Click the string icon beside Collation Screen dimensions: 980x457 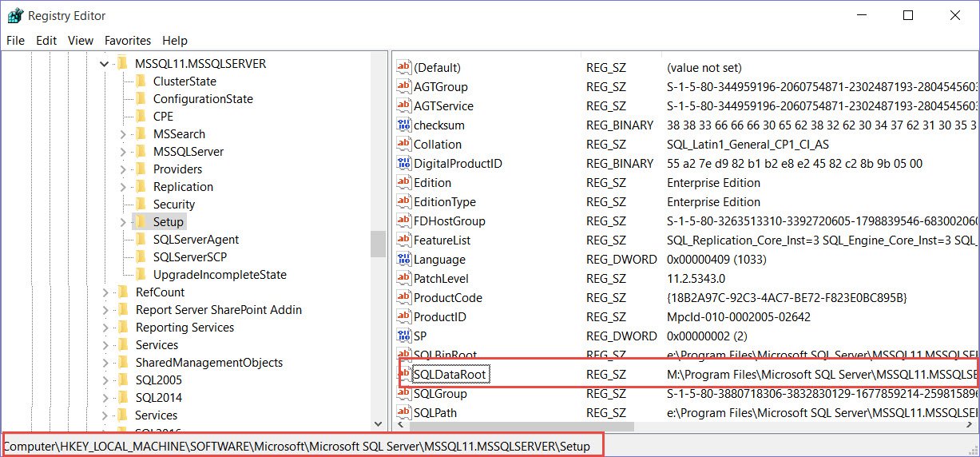click(x=404, y=145)
